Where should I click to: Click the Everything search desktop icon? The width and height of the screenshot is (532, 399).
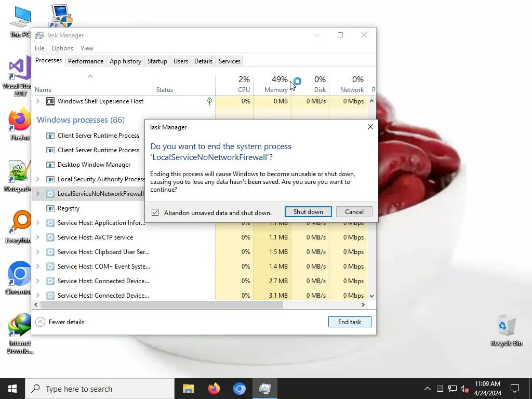click(19, 227)
